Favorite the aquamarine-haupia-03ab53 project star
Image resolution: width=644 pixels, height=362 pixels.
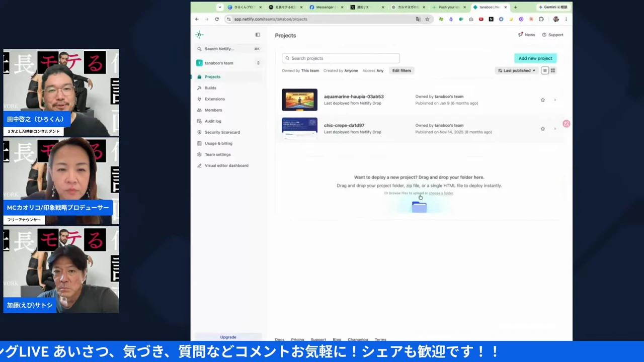pos(542,100)
